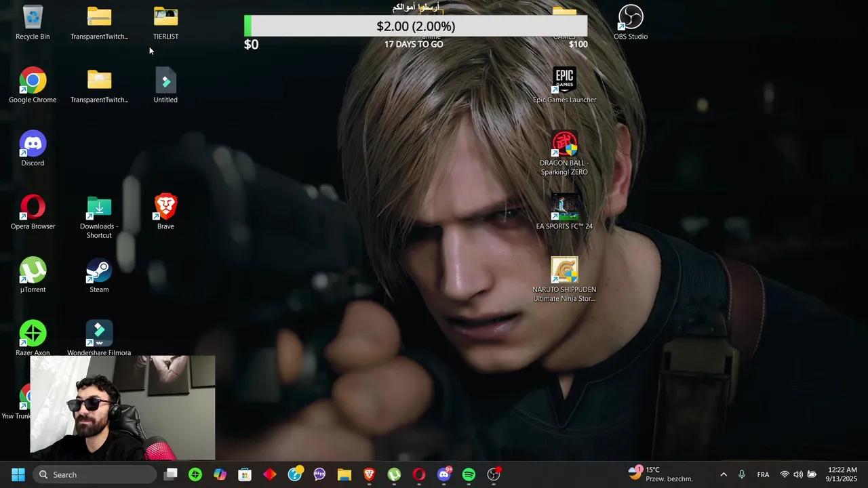This screenshot has width=868, height=488.
Task: Select the Opera Browser desktop shortcut
Action: click(x=33, y=211)
